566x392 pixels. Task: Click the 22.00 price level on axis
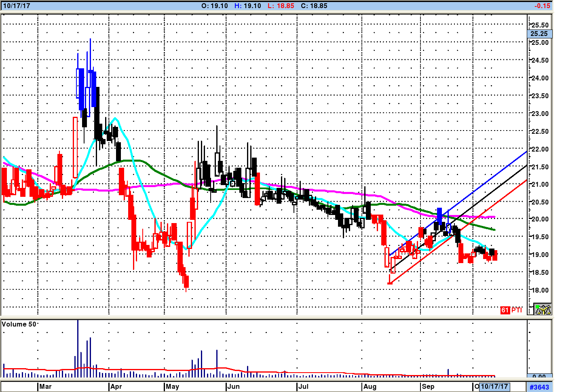click(539, 149)
